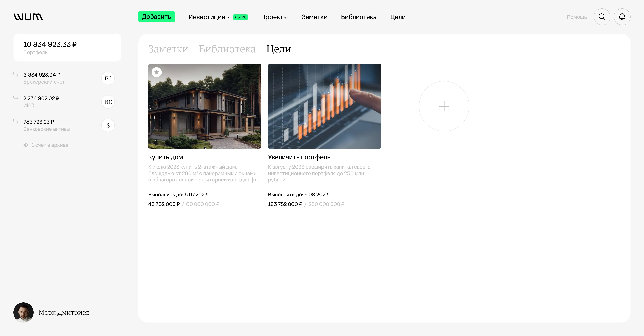Viewport: 644px width, 336px height.
Task: Click the search magnifier icon
Action: pos(602,17)
